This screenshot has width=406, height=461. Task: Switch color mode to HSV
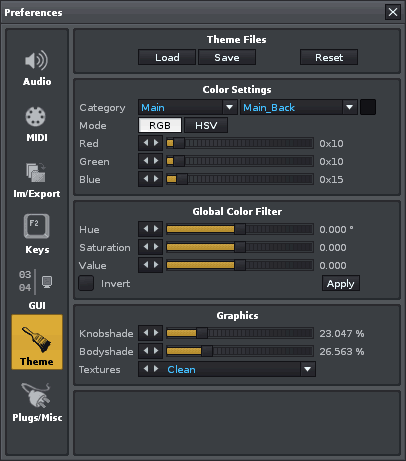(206, 125)
